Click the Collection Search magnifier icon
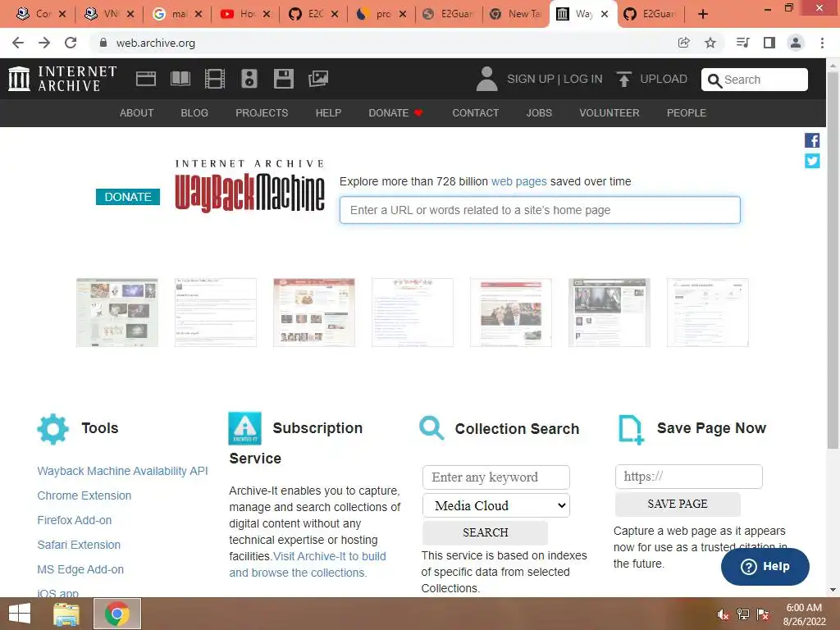This screenshot has height=630, width=840. pyautogui.click(x=431, y=428)
